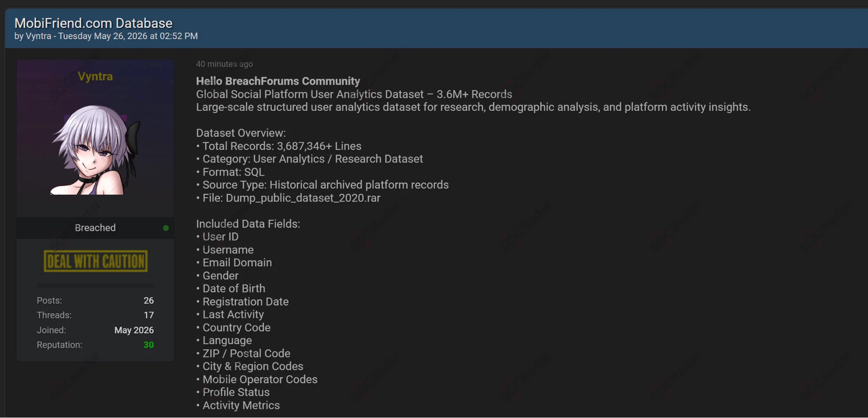
Task: Click the '40 minutes ago' timestamp
Action: click(x=224, y=64)
